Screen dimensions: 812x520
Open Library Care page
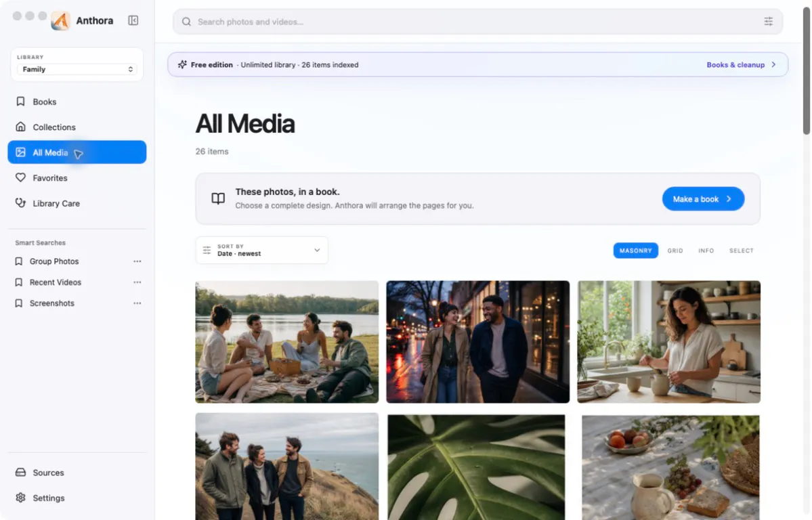77,203
